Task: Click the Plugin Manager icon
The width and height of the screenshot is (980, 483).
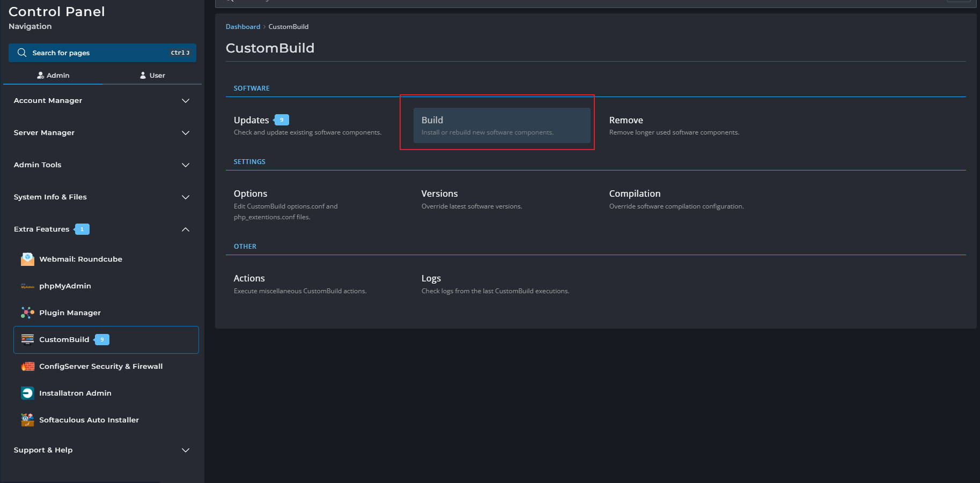Action: 27,313
